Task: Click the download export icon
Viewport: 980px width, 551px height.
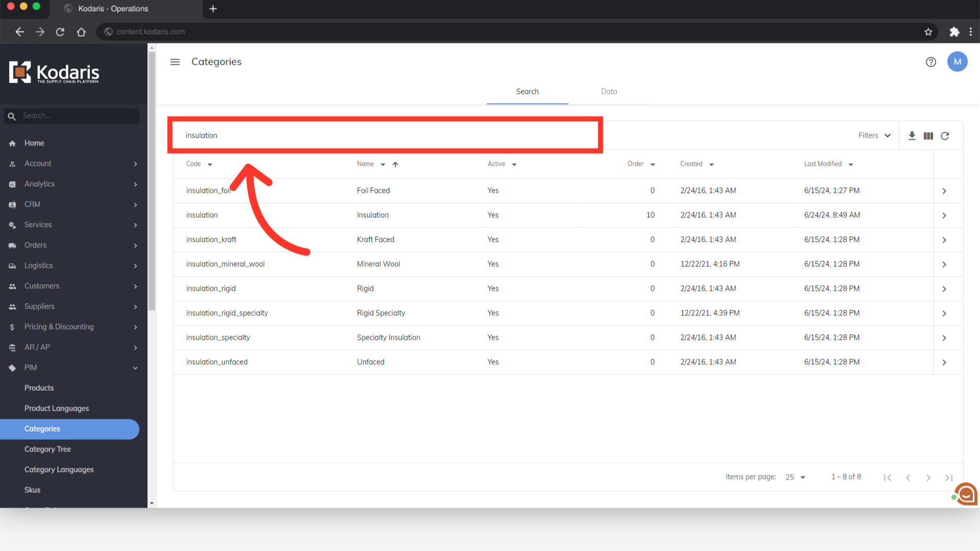Action: [x=912, y=136]
